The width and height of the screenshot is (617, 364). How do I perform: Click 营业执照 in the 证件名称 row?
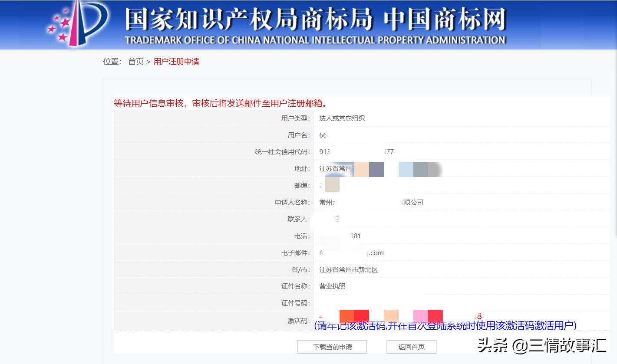(x=332, y=286)
